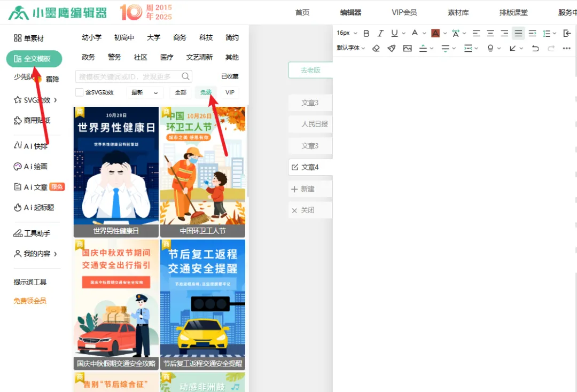Open the Ai绘画 feature in sidebar
577x392 pixels.
click(x=31, y=166)
